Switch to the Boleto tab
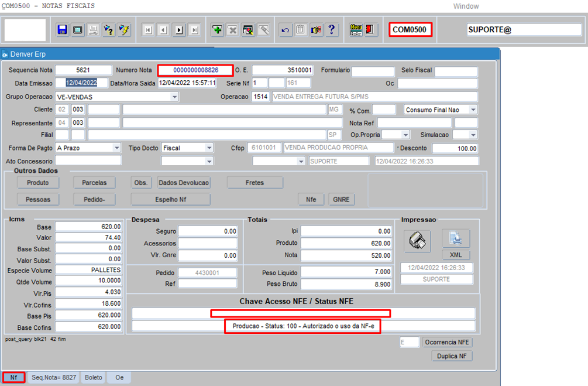This screenshot has width=588, height=386. tap(93, 378)
